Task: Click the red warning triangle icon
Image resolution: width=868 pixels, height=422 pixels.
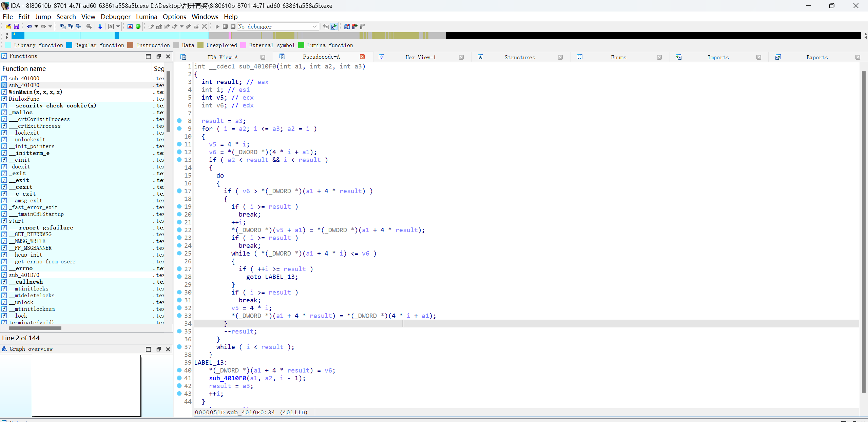Action: (x=130, y=26)
